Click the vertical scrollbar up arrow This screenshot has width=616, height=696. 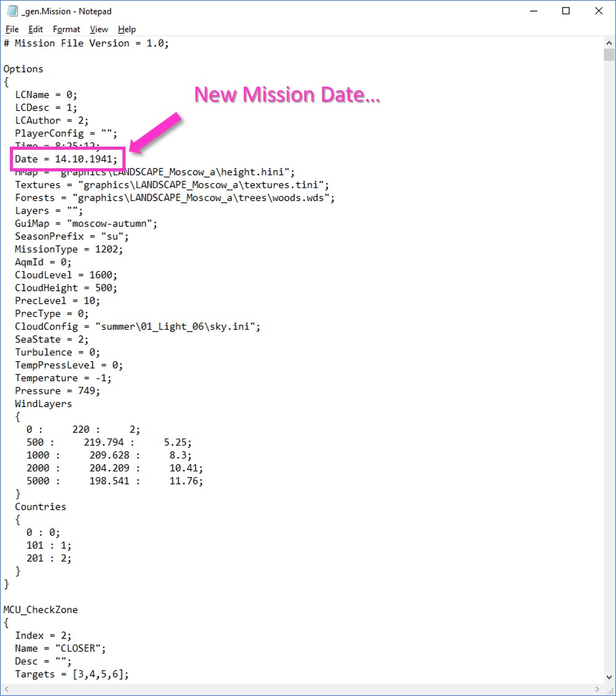click(609, 42)
